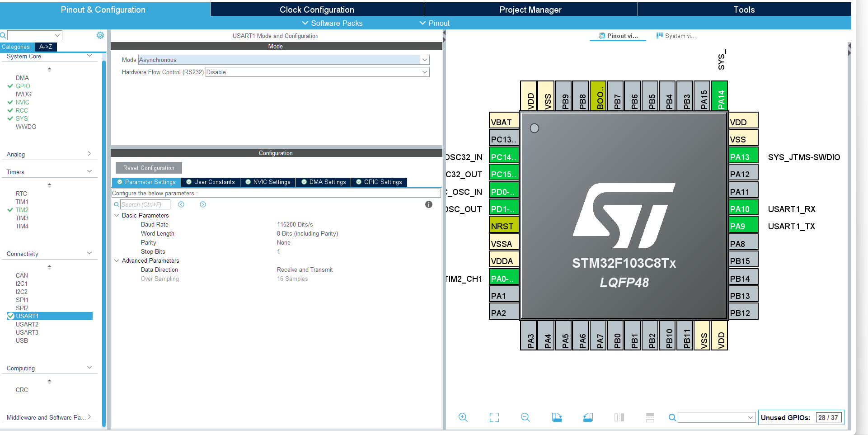
Task: Open the Pinout menu
Action: pyautogui.click(x=435, y=23)
